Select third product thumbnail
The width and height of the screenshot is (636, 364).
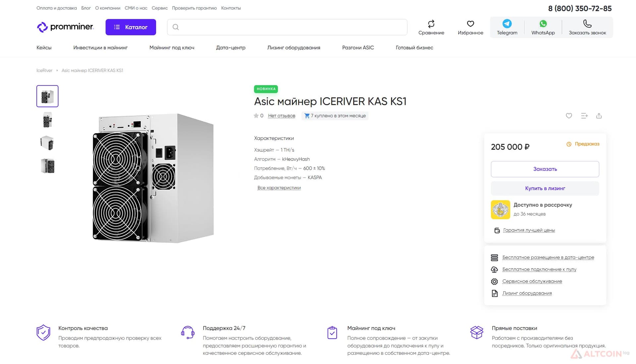(47, 143)
